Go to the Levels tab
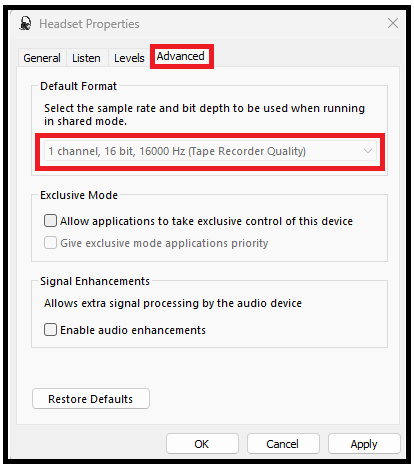The width and height of the screenshot is (414, 467). [x=129, y=58]
